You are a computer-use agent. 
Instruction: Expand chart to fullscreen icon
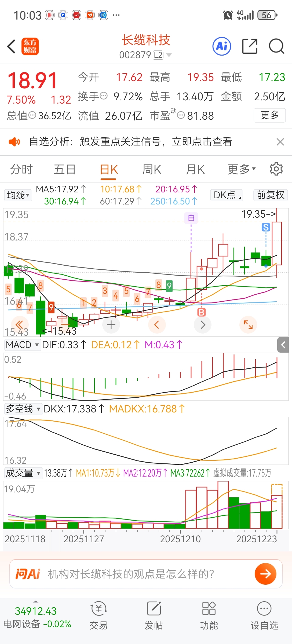pos(248,325)
